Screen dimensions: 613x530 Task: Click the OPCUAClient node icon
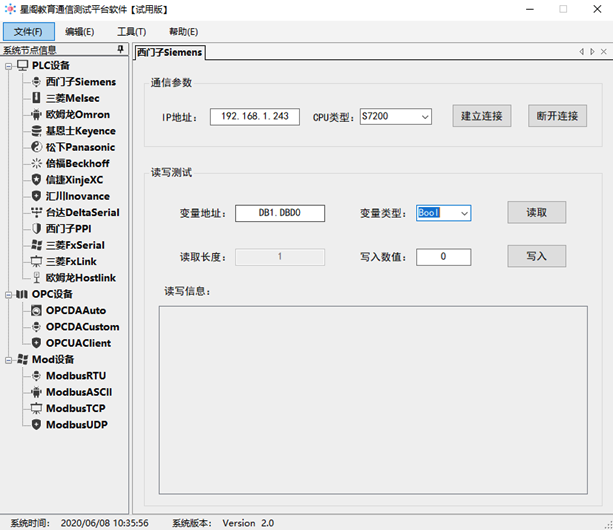36,343
